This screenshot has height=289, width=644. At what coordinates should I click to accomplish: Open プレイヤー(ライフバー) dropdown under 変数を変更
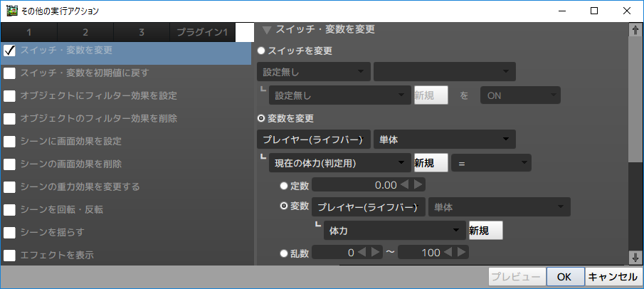pos(314,140)
